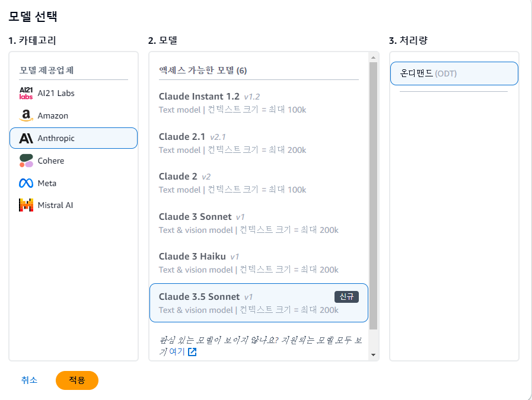Choose Anthropic as model provider
532x400 pixels.
(x=74, y=138)
